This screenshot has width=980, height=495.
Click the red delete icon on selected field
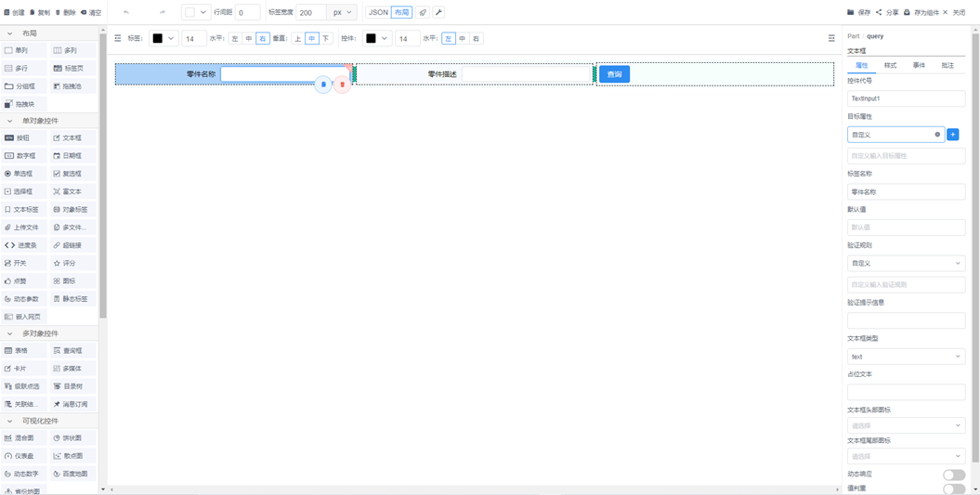(x=342, y=85)
